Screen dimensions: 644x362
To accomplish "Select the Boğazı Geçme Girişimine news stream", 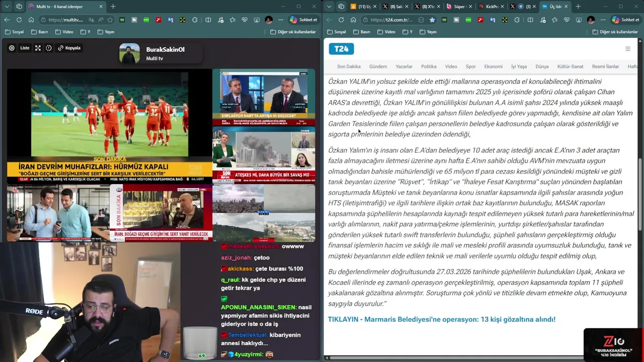I will [161, 213].
